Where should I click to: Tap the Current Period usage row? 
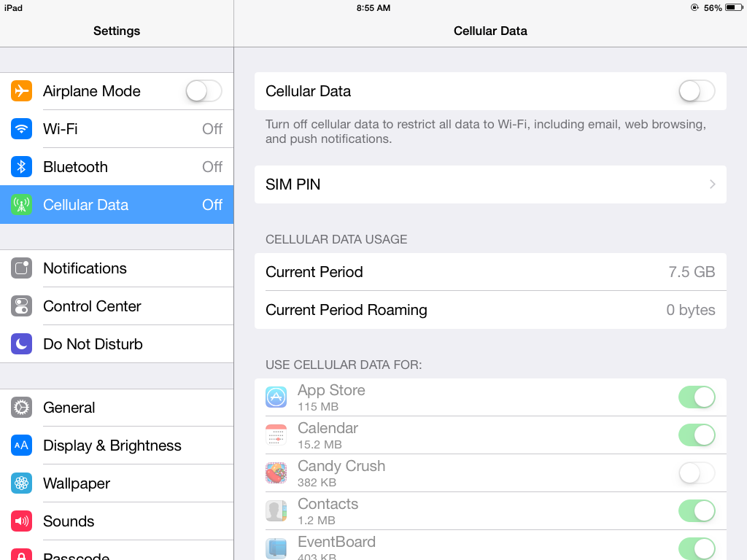click(490, 272)
